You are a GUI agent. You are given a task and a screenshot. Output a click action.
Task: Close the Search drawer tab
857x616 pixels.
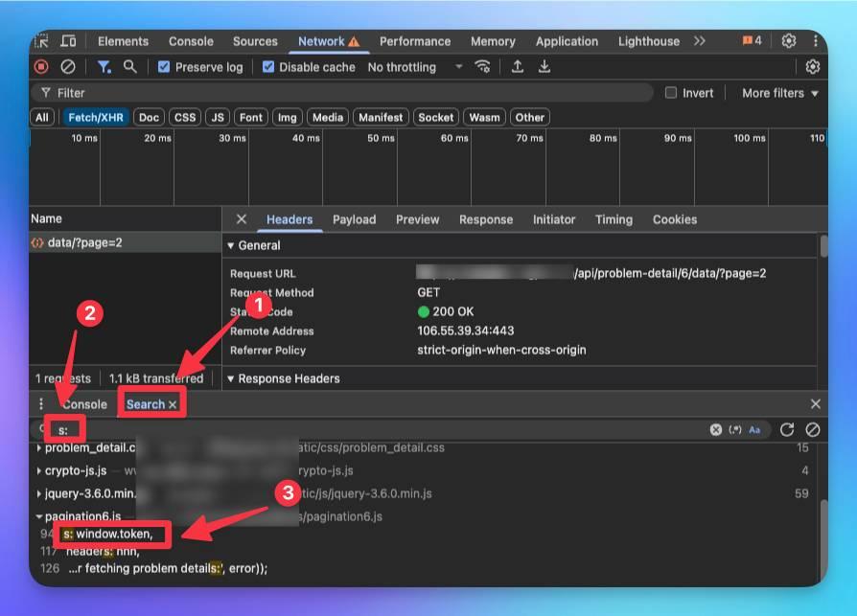click(173, 404)
